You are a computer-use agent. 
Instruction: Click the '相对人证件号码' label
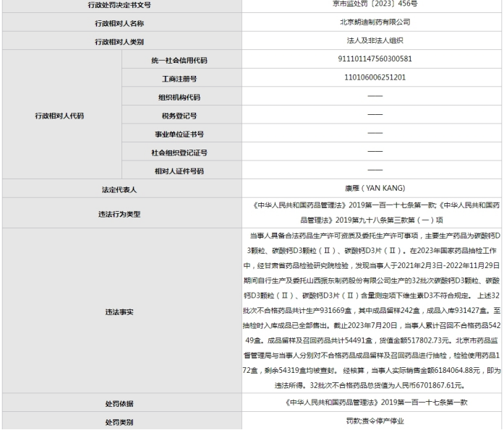click(x=179, y=171)
